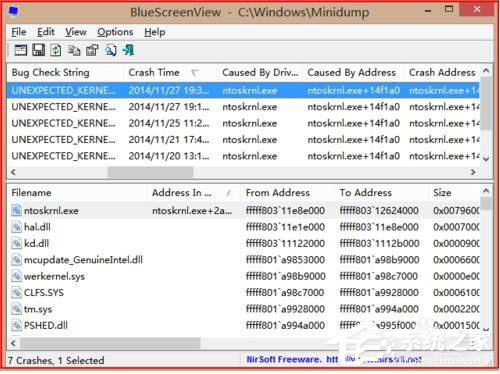Click From Address fffff801`a9853000 cell
Screen dimensions: 500x374
(285, 260)
